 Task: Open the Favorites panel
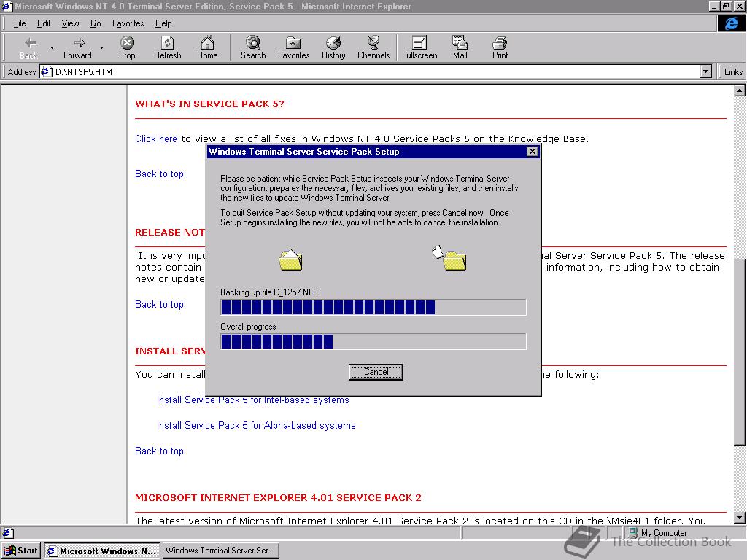click(293, 46)
